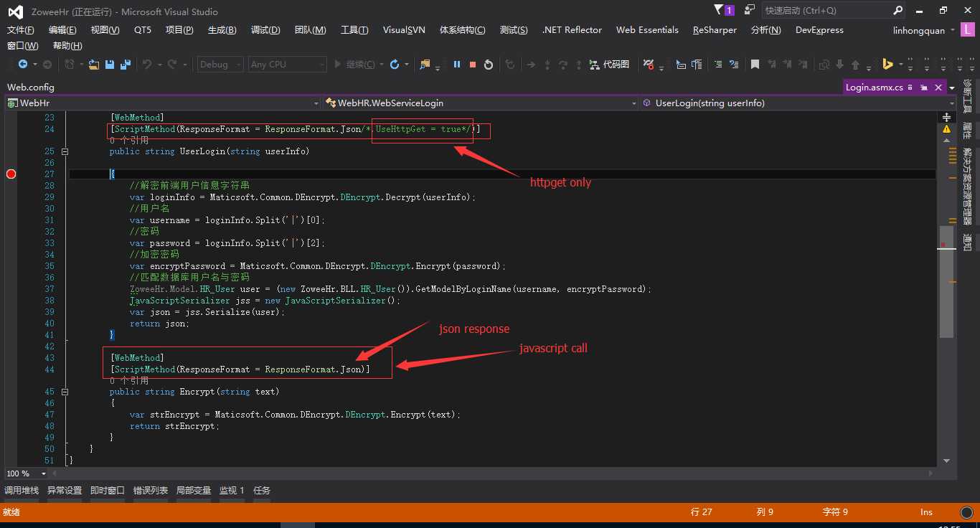Open the 诊断工具 side panel tab
This screenshot has height=528, width=980.
pos(967,96)
